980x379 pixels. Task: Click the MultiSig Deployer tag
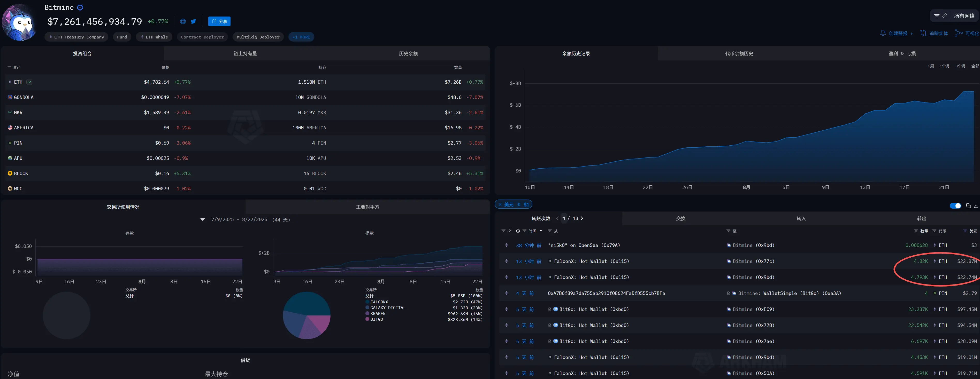pyautogui.click(x=258, y=37)
